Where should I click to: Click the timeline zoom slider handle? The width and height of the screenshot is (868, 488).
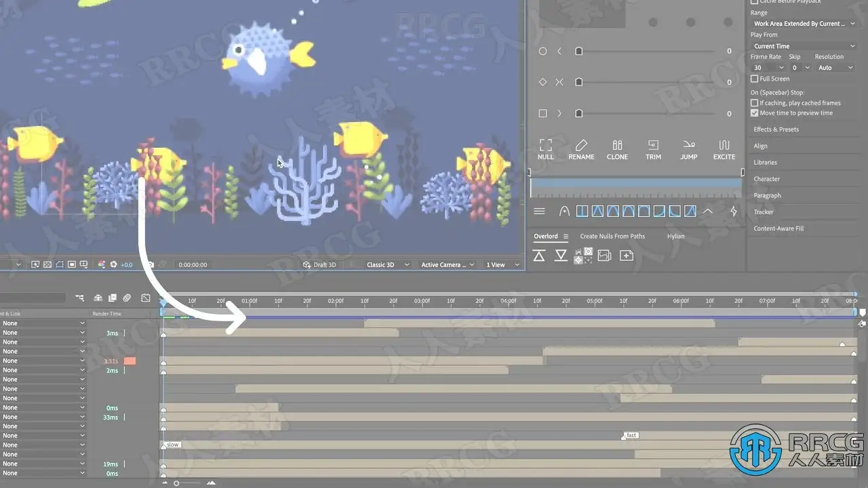[176, 483]
